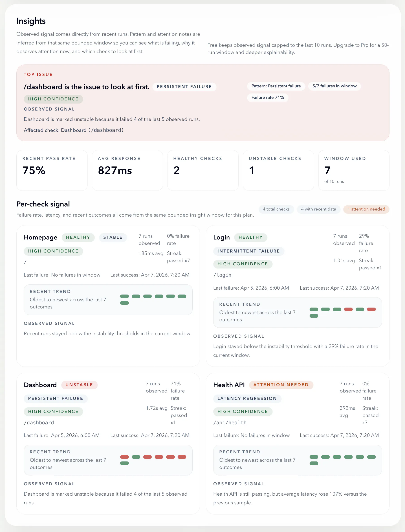Click the last red outcome in Login's top trend row
This screenshot has width=405, height=532.
pos(371,310)
